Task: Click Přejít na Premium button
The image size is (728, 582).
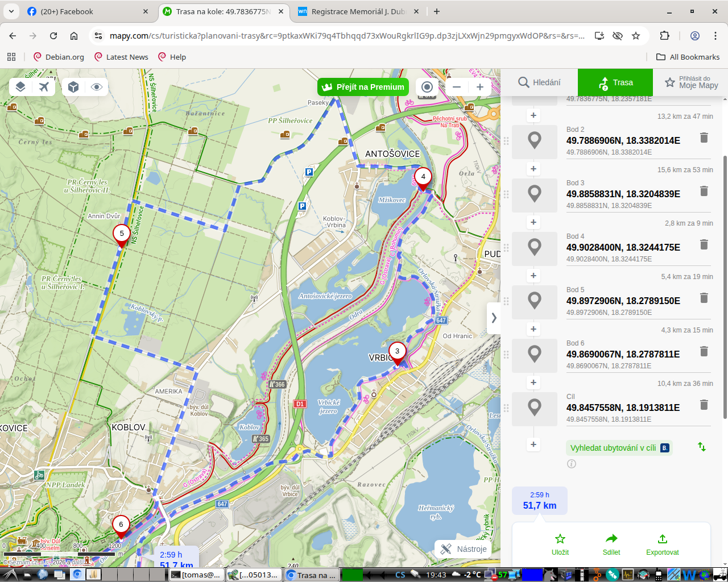Action: (363, 87)
